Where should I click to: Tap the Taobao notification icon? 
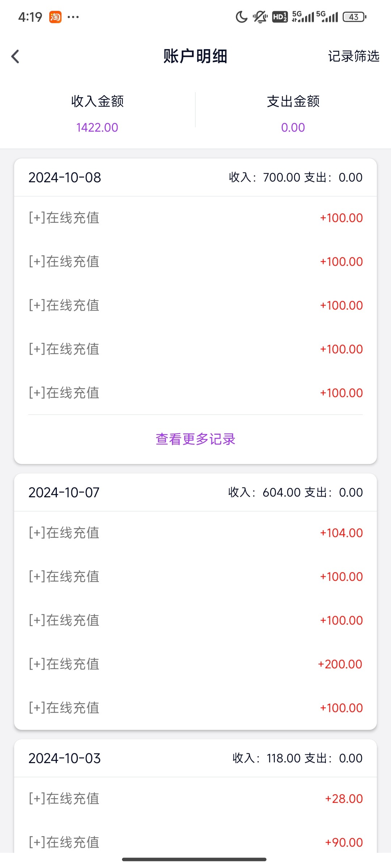(55, 17)
